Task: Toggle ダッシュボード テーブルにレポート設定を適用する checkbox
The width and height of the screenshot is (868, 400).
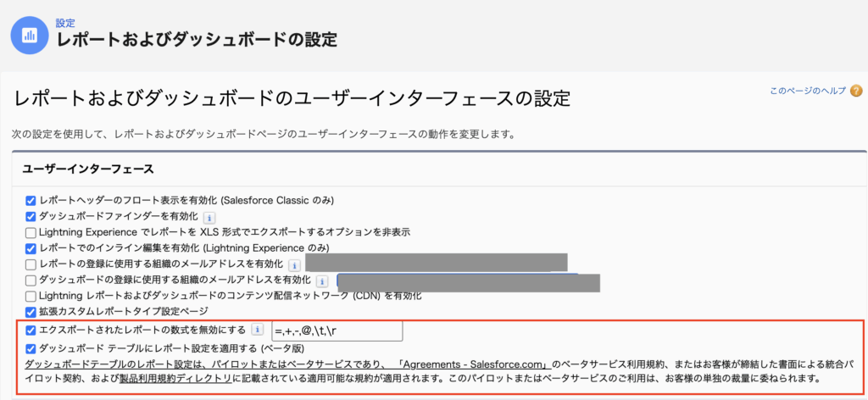Action: click(x=31, y=348)
